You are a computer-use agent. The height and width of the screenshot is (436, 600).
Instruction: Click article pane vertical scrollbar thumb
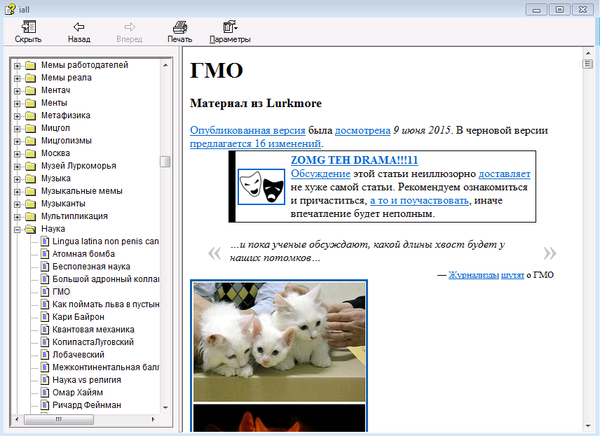tap(588, 64)
